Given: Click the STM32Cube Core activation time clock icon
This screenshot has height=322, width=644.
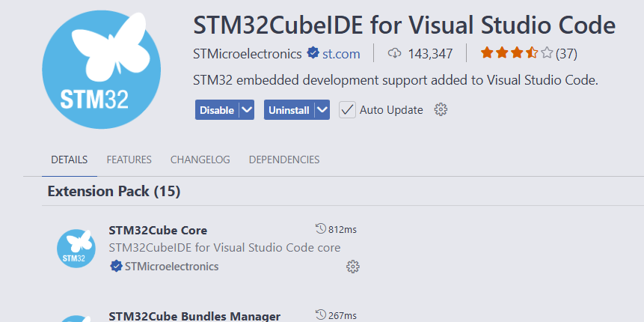Looking at the screenshot, I should 321,229.
